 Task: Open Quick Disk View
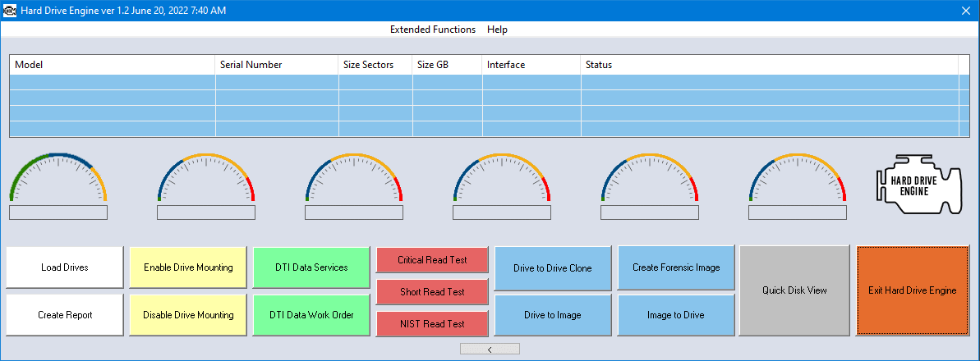(x=794, y=290)
